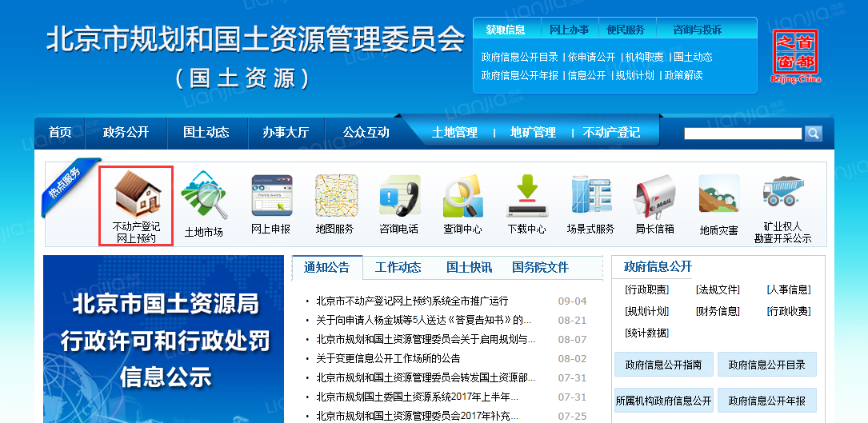
Task: Switch to 网上办事 header tab
Action: [x=569, y=30]
